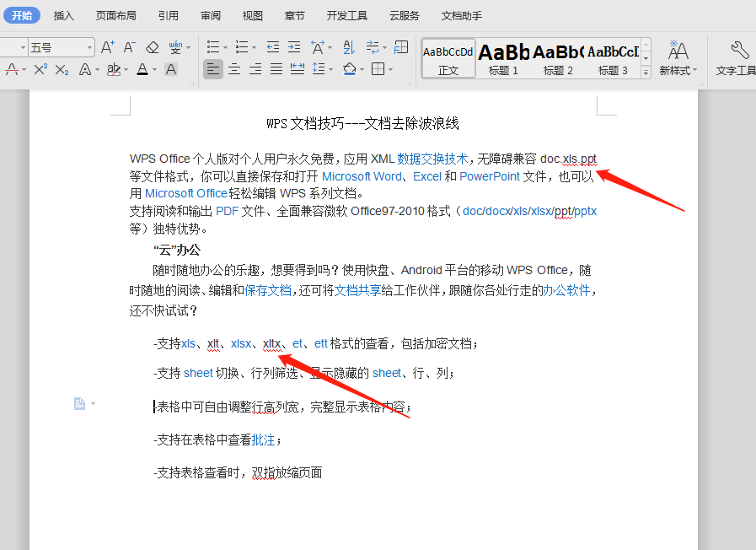Click the clear formatting eraser icon
The height and width of the screenshot is (550, 756).
tap(153, 47)
